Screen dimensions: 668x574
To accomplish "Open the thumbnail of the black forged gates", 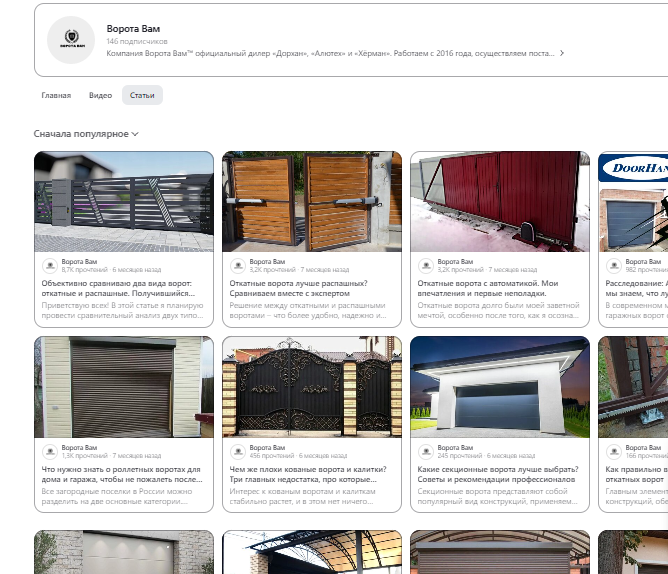I will 312,387.
